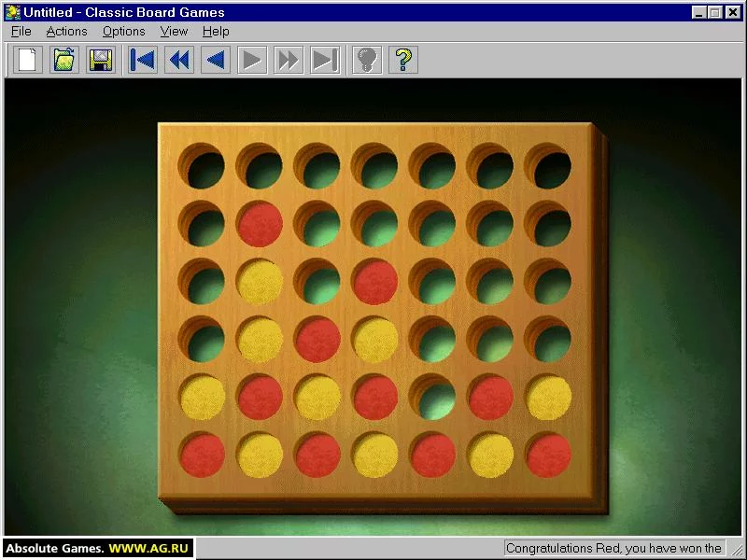The height and width of the screenshot is (560, 747).
Task: Click the red disc in the fourth column's third row
Action: click(375, 282)
